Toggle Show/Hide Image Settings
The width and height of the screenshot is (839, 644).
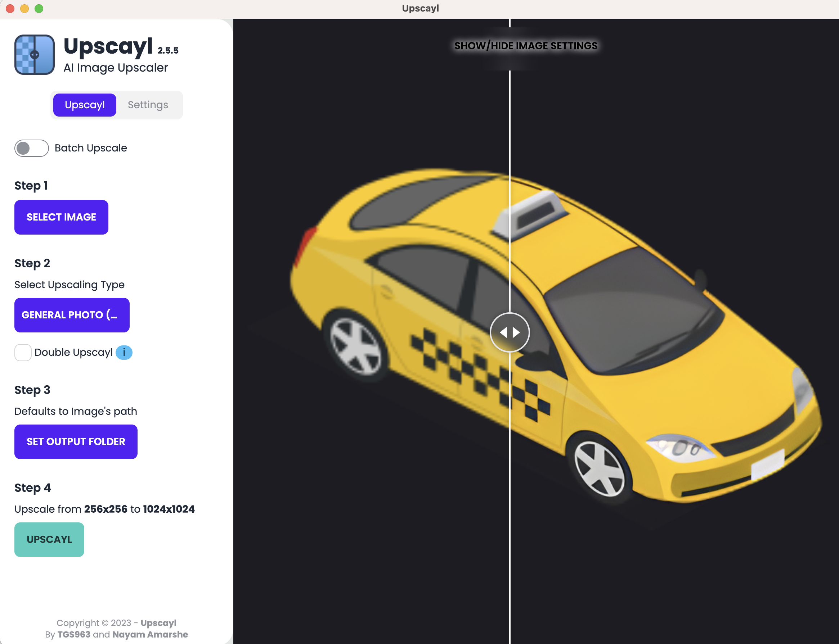click(x=525, y=46)
